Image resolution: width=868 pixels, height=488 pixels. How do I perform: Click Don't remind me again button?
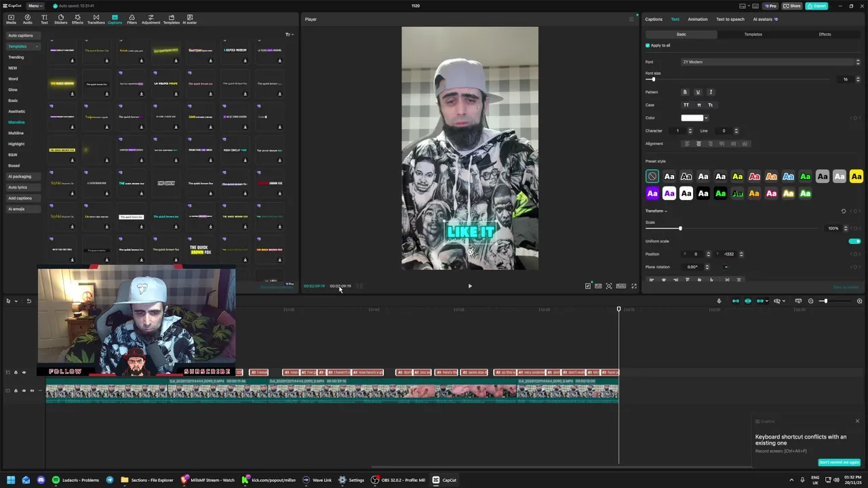point(840,462)
